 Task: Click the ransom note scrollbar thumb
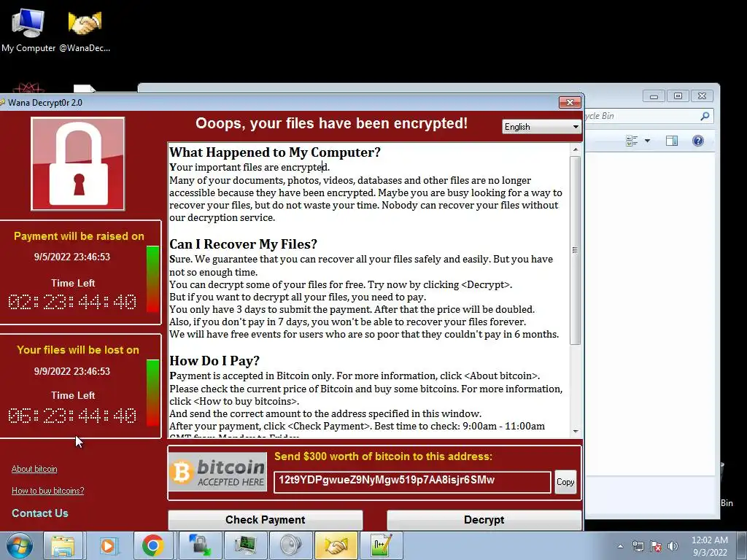576,251
